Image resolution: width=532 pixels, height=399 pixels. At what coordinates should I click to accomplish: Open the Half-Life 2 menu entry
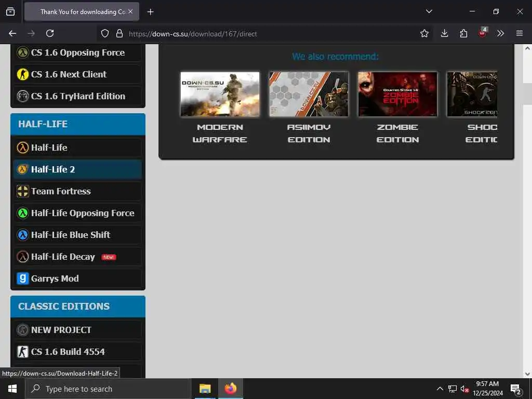click(78, 169)
